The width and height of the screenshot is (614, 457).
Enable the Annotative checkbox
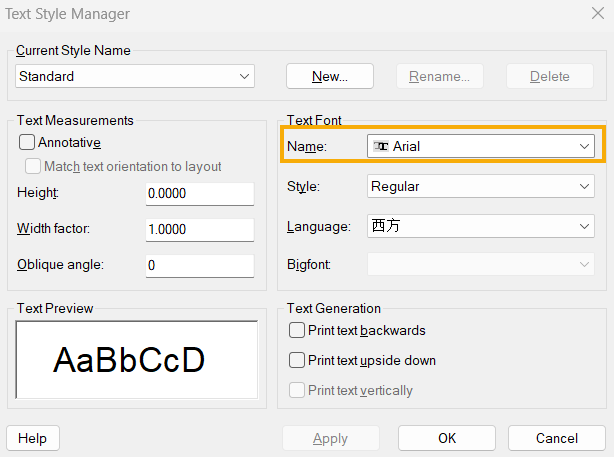[x=27, y=142]
